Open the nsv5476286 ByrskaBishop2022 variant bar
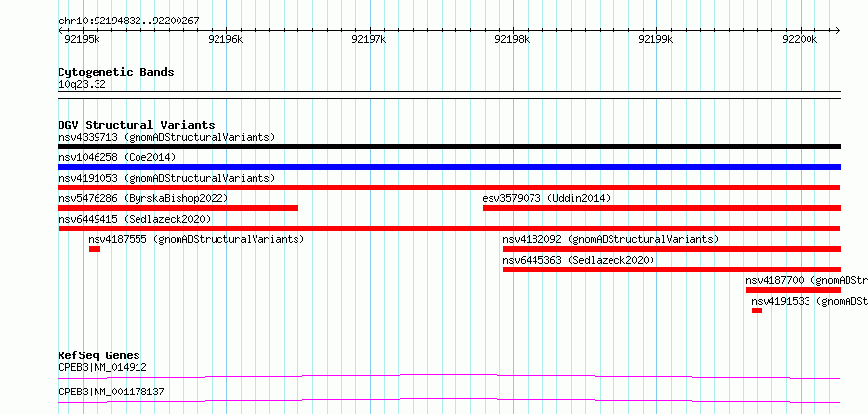868x414 pixels. 178,208
